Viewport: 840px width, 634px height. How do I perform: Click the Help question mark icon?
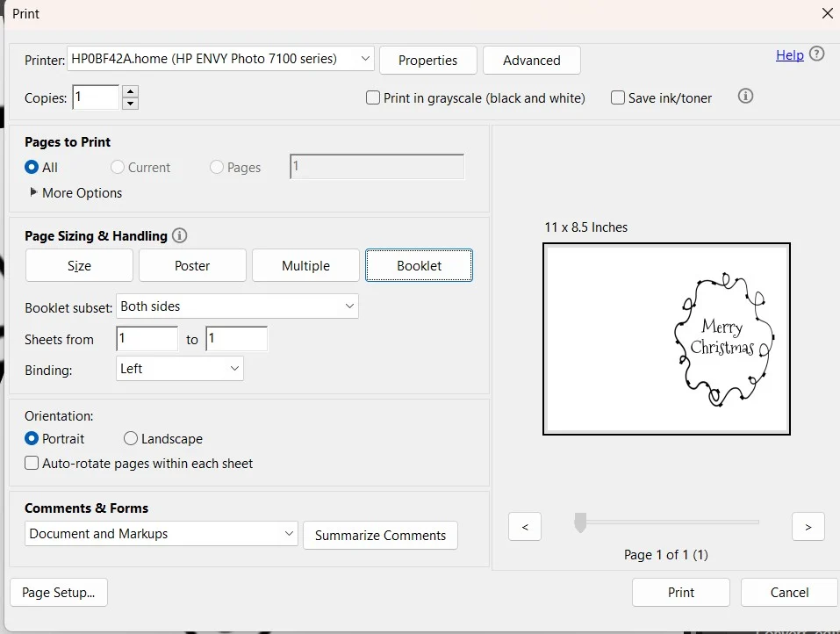tap(816, 54)
